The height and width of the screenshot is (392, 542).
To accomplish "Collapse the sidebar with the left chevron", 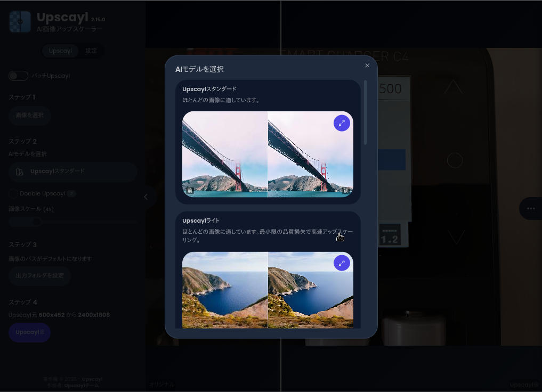I will click(x=146, y=197).
